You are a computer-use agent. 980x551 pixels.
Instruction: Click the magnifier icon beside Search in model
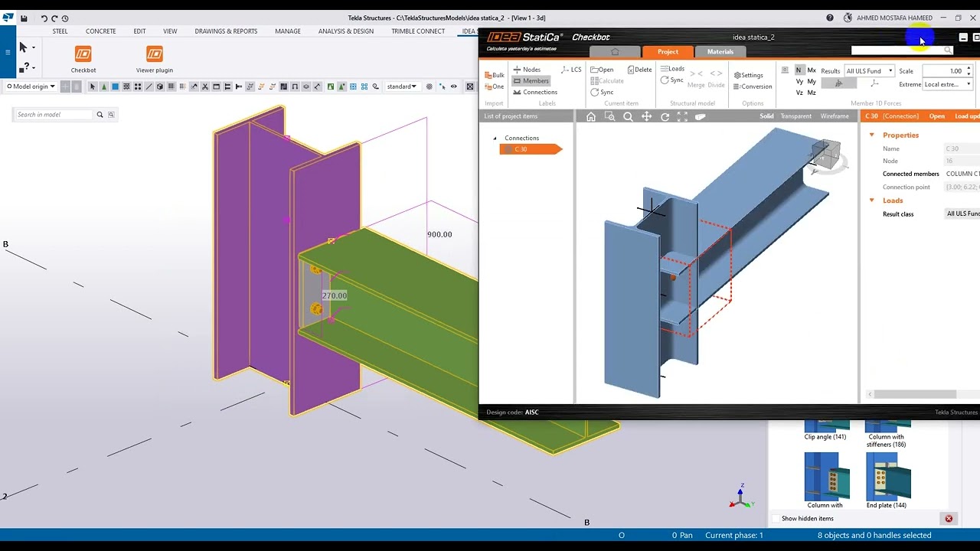click(100, 115)
